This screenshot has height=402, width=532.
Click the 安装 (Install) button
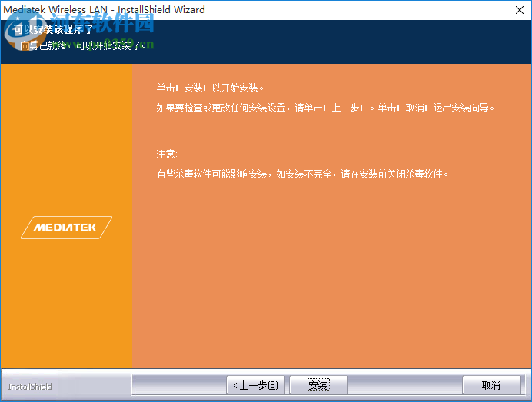point(318,385)
